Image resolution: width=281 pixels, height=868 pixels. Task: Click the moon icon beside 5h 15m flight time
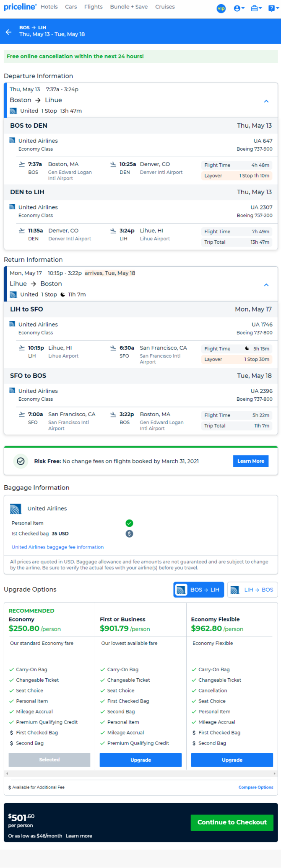[247, 348]
